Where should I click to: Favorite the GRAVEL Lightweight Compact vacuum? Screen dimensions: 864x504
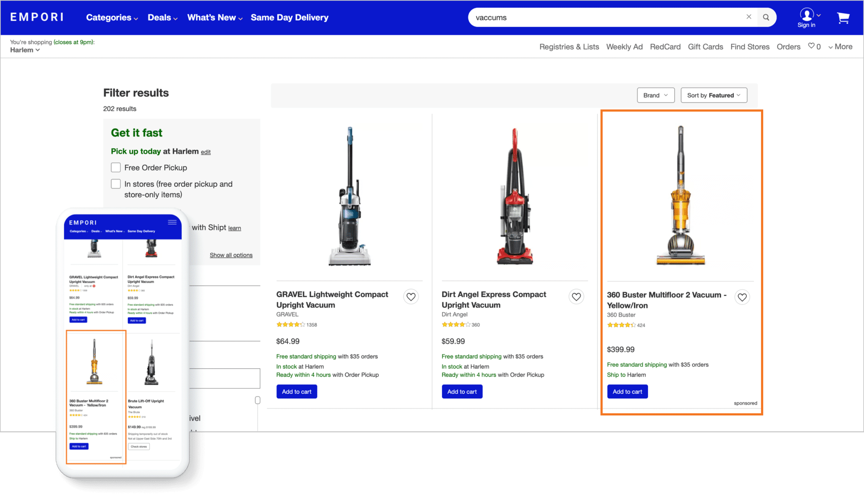pos(411,297)
